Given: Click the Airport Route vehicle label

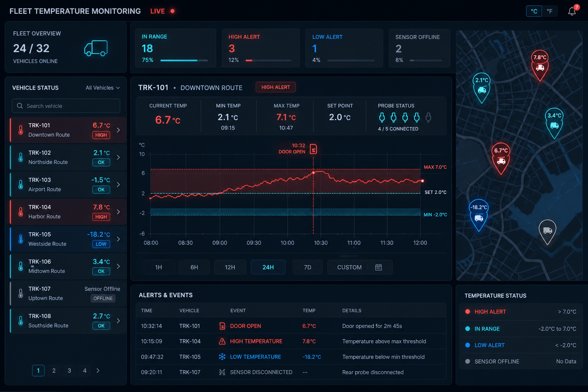Looking at the screenshot, I should (45, 189).
